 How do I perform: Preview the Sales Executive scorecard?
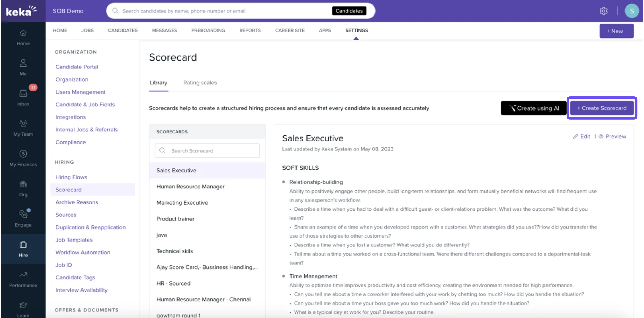(613, 136)
